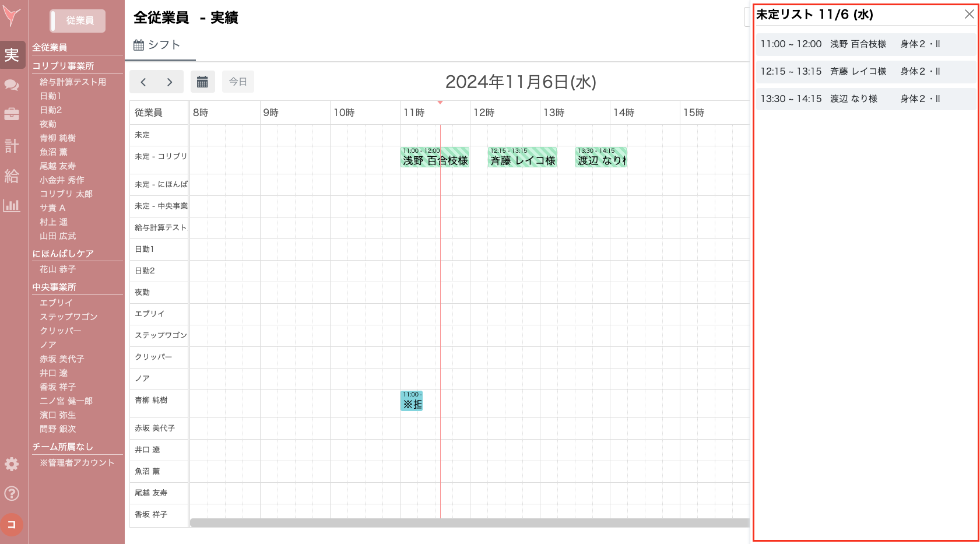The height and width of the screenshot is (544, 980).
Task: Select the シフト tab
Action: [157, 45]
